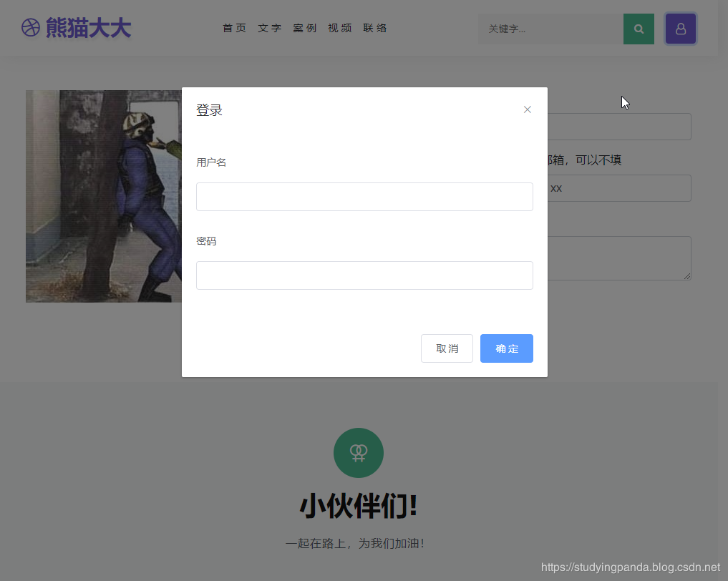
Task: Dismiss the 登录 dialog with the X
Action: 527,109
